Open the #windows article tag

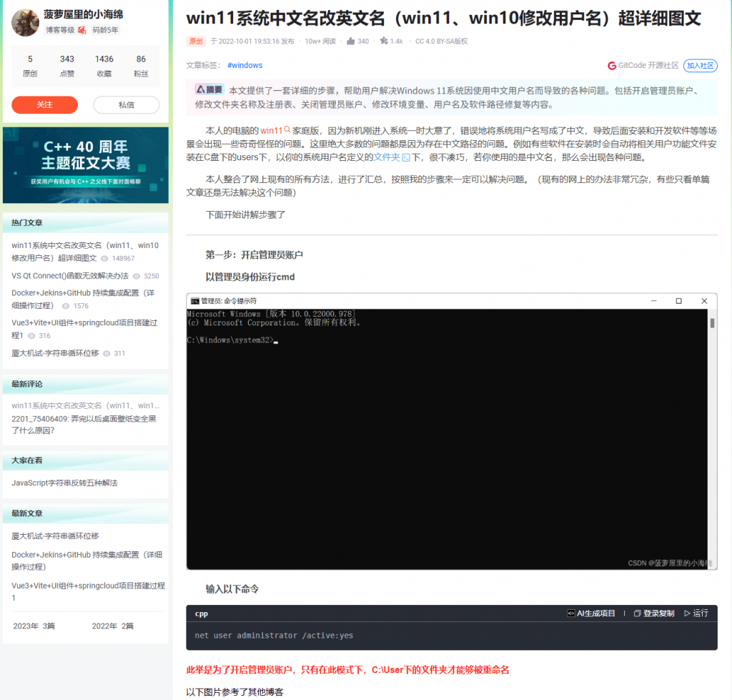(x=244, y=65)
